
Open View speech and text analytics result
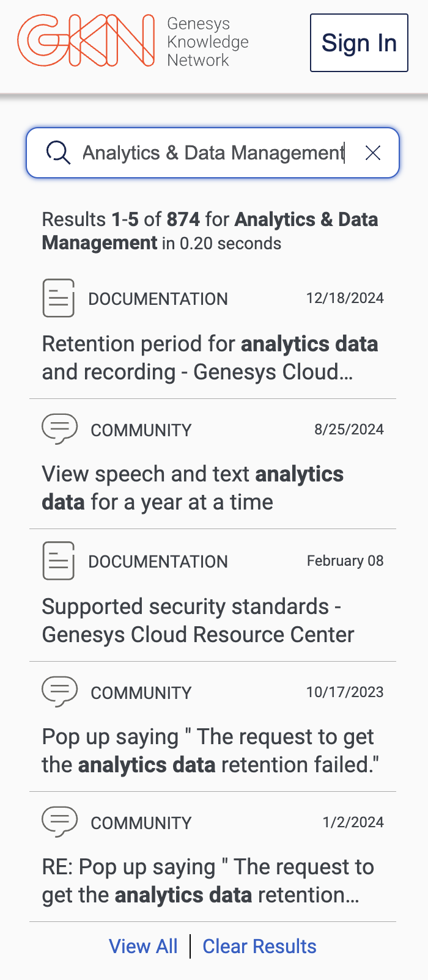[x=193, y=488]
